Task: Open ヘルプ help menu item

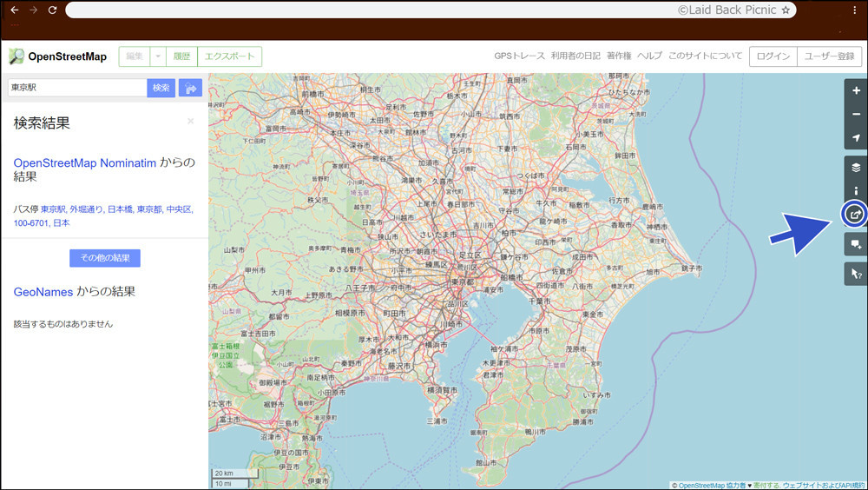Action: (649, 56)
